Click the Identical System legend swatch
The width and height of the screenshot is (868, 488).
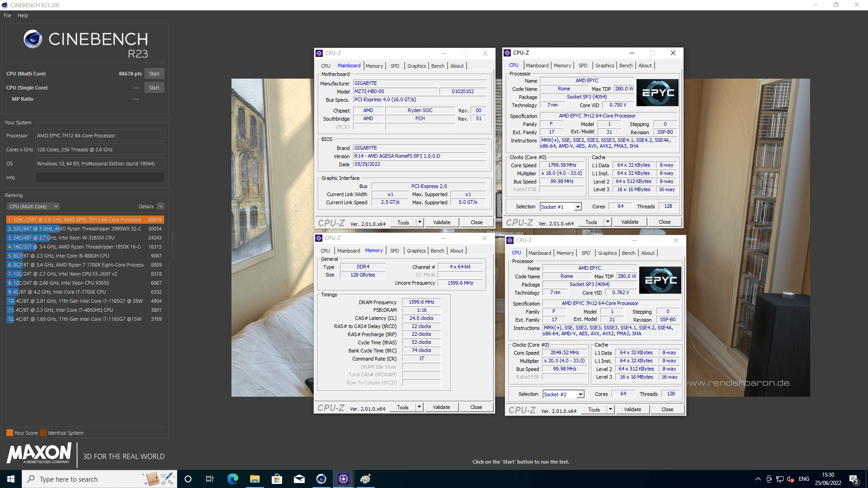tap(43, 433)
